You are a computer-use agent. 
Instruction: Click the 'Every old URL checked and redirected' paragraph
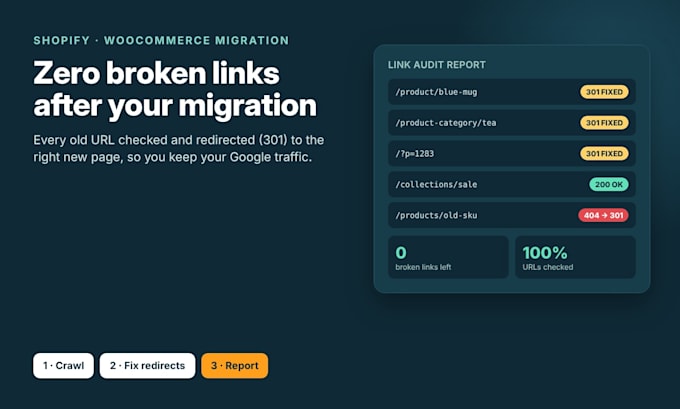pos(179,148)
